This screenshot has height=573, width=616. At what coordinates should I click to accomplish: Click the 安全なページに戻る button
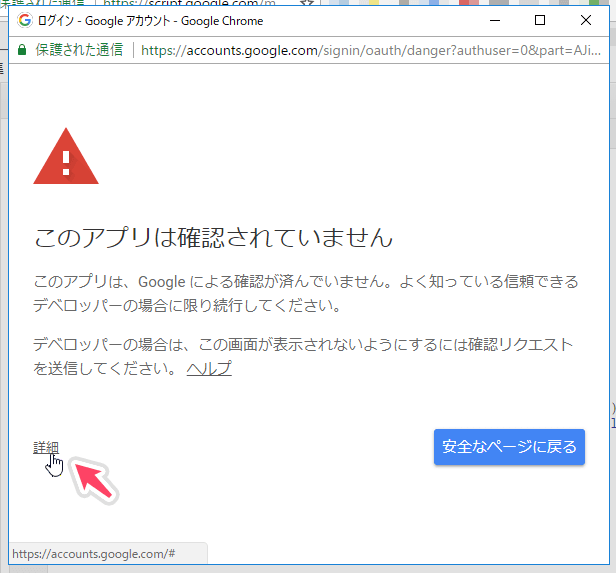[509, 447]
